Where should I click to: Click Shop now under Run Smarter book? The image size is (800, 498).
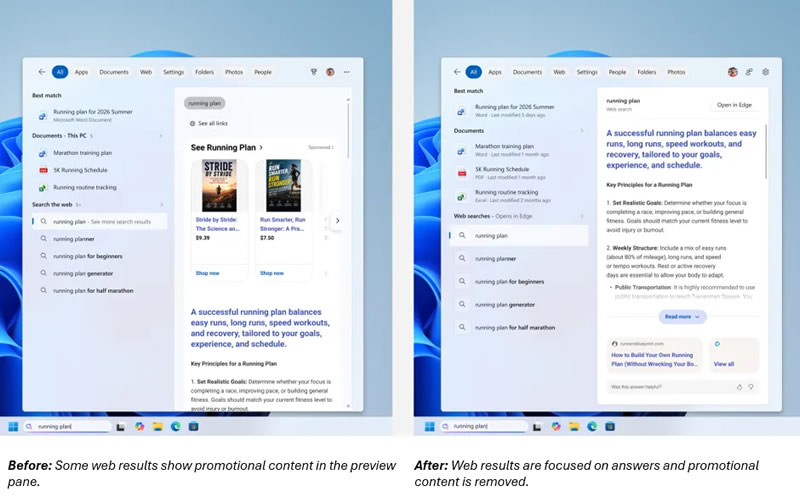pyautogui.click(x=271, y=273)
